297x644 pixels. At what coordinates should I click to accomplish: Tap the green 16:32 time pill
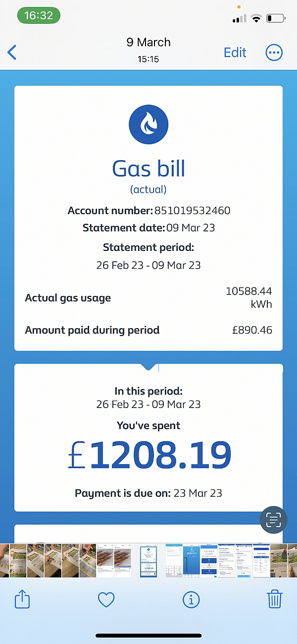[39, 15]
